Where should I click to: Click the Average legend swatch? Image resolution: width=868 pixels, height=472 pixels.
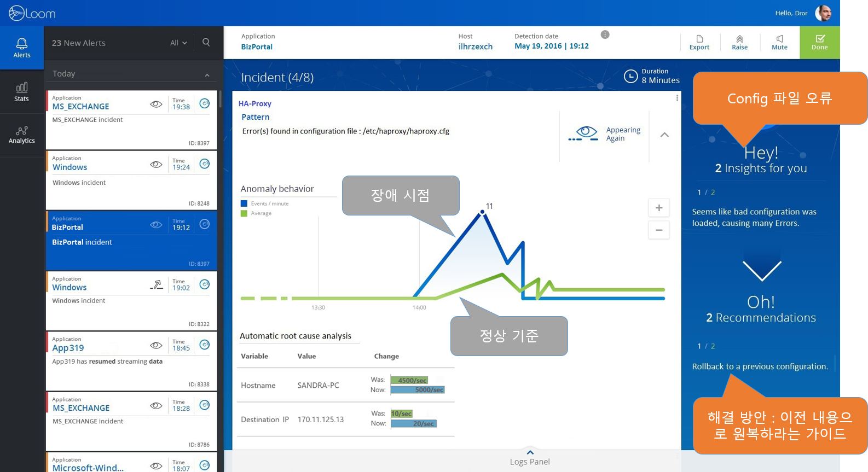click(244, 213)
